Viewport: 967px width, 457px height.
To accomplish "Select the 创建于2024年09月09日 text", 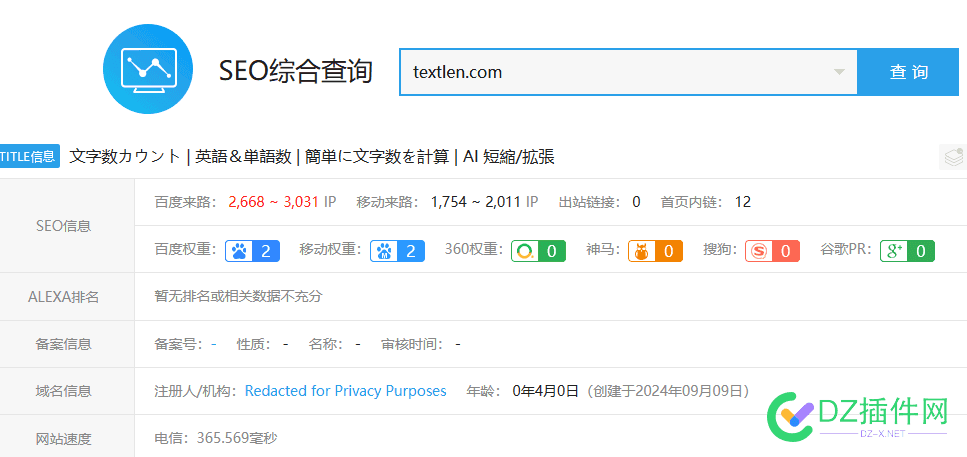I will [x=668, y=391].
